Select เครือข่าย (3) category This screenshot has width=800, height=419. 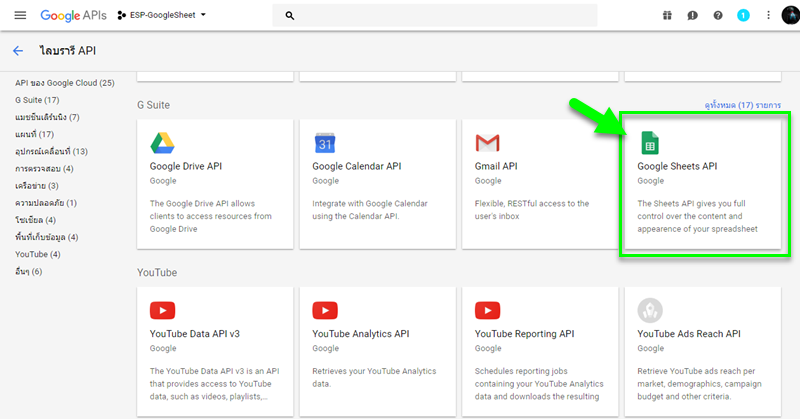37,186
